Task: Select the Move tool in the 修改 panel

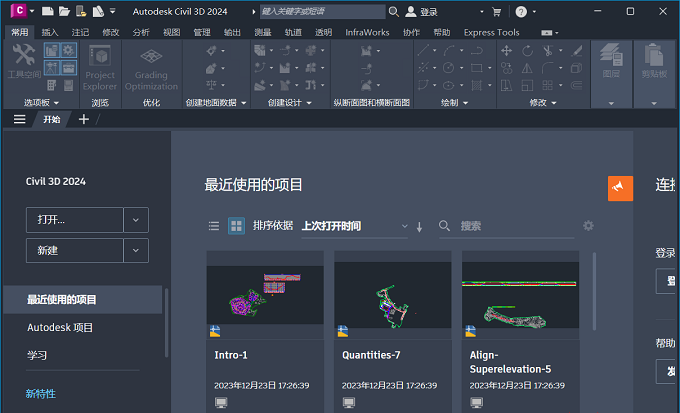Action: pyautogui.click(x=506, y=51)
